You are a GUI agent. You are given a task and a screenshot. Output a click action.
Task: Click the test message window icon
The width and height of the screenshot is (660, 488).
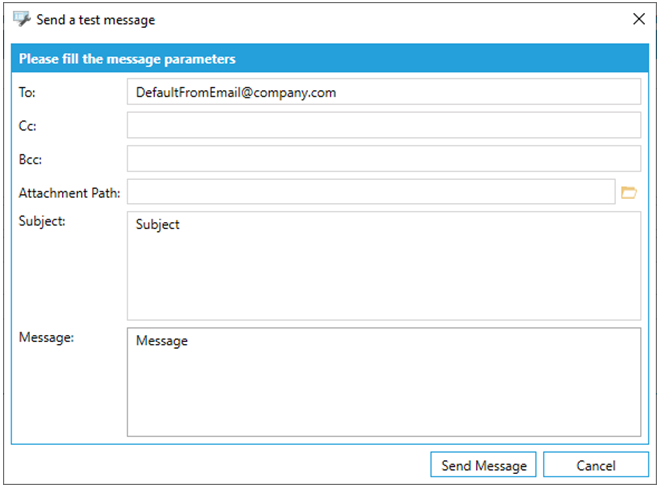(21, 19)
